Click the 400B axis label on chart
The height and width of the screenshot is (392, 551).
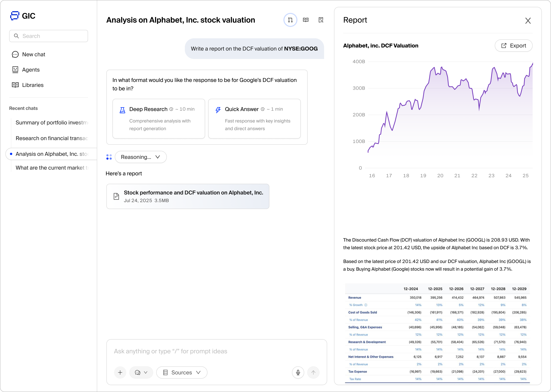(359, 62)
